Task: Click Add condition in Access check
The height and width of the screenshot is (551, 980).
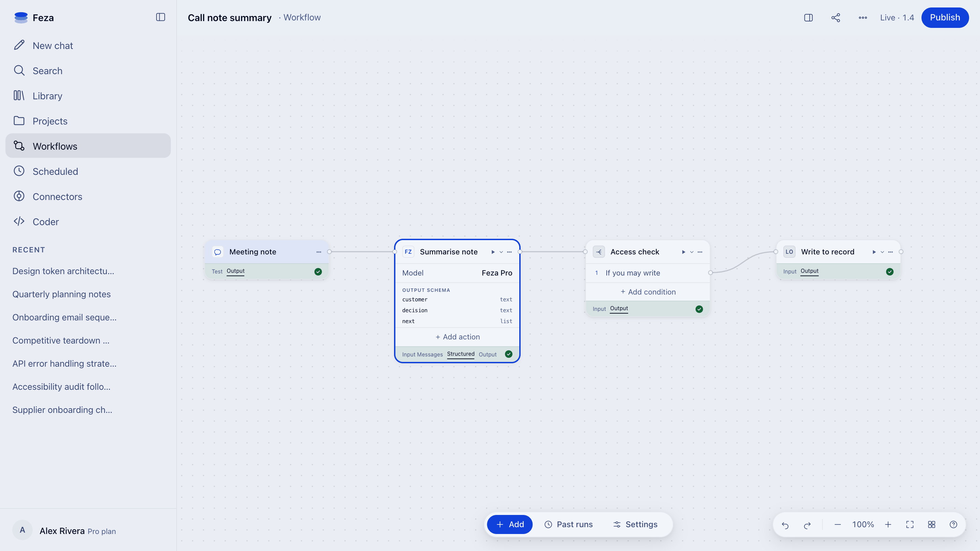Action: [x=648, y=292]
